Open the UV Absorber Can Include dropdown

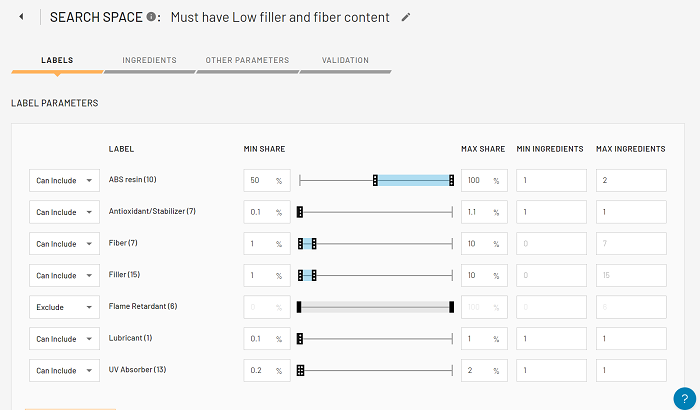[x=64, y=370]
